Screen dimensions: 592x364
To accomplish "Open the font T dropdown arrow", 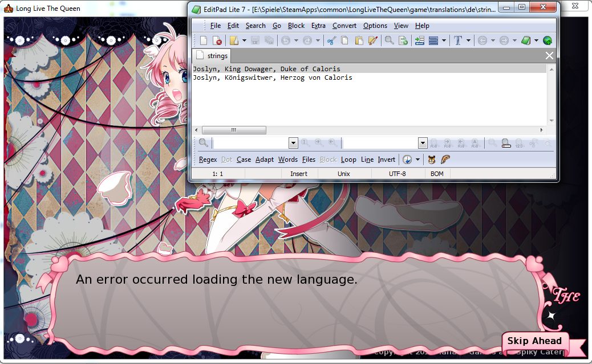I will (x=469, y=40).
